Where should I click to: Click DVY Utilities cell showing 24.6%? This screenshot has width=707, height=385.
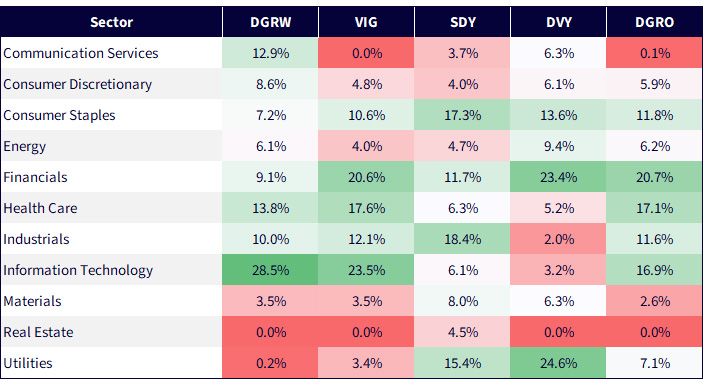click(558, 362)
